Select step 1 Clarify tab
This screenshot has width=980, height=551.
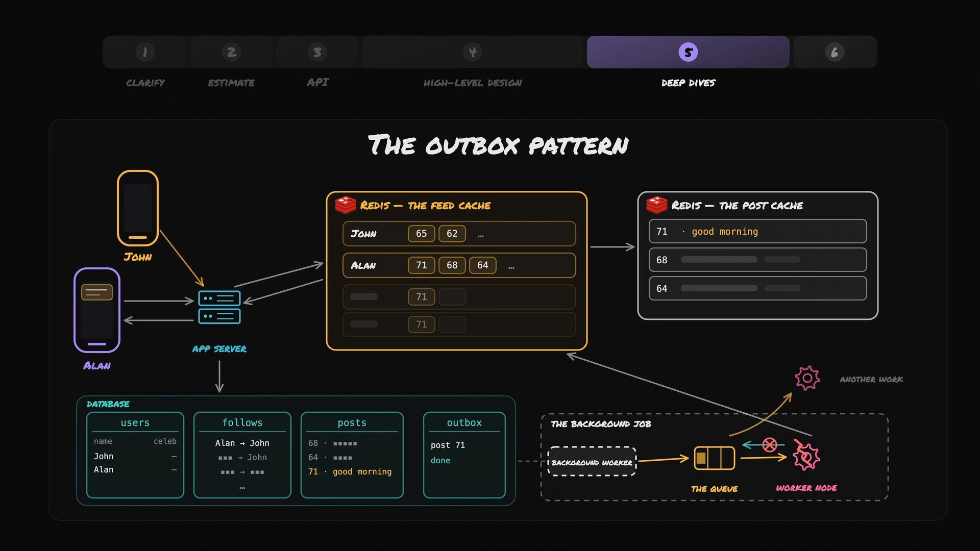[x=145, y=52]
